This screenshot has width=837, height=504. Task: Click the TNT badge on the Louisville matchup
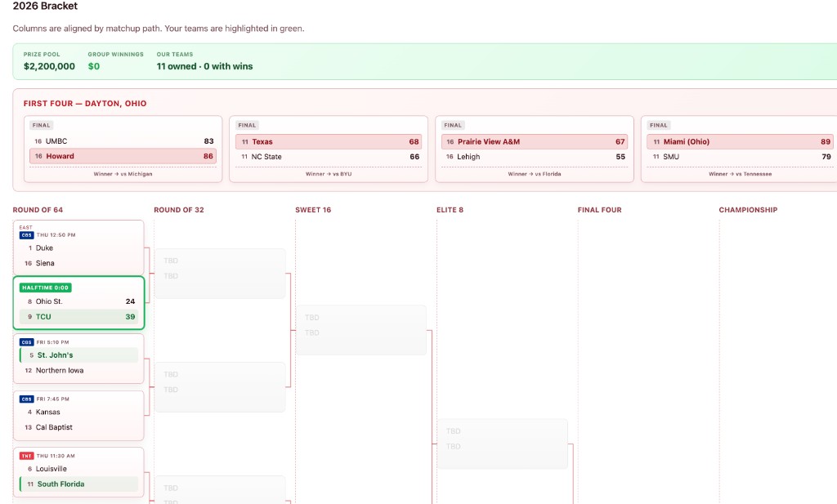tap(27, 455)
